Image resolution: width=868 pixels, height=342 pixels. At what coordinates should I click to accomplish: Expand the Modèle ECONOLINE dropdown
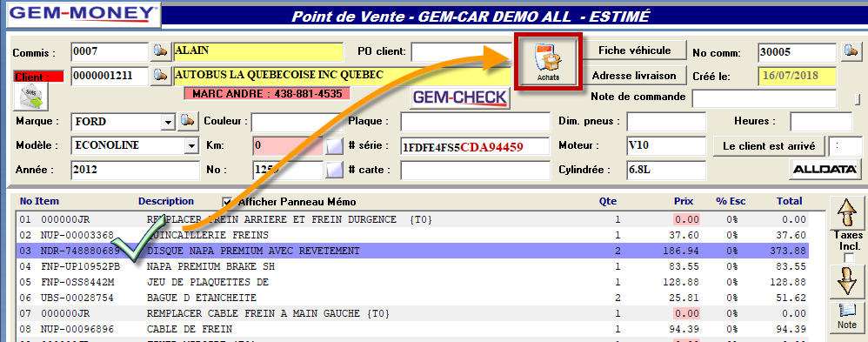click(x=191, y=146)
